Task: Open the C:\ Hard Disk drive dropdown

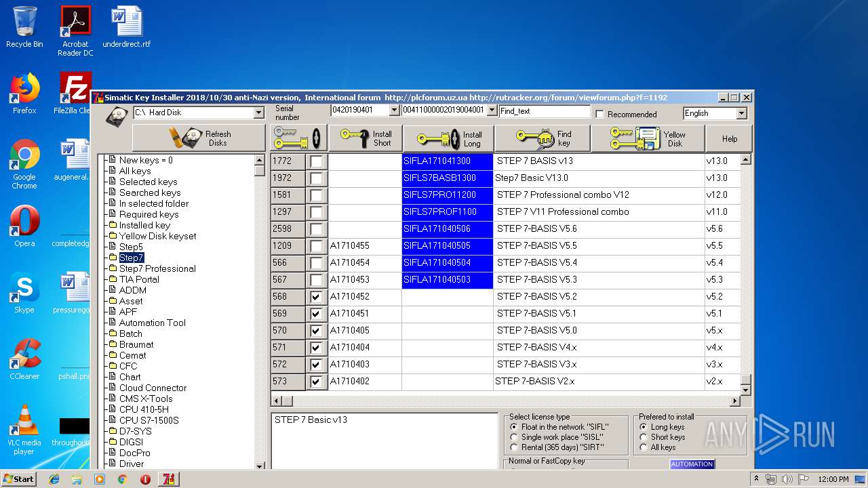Action: 258,113
